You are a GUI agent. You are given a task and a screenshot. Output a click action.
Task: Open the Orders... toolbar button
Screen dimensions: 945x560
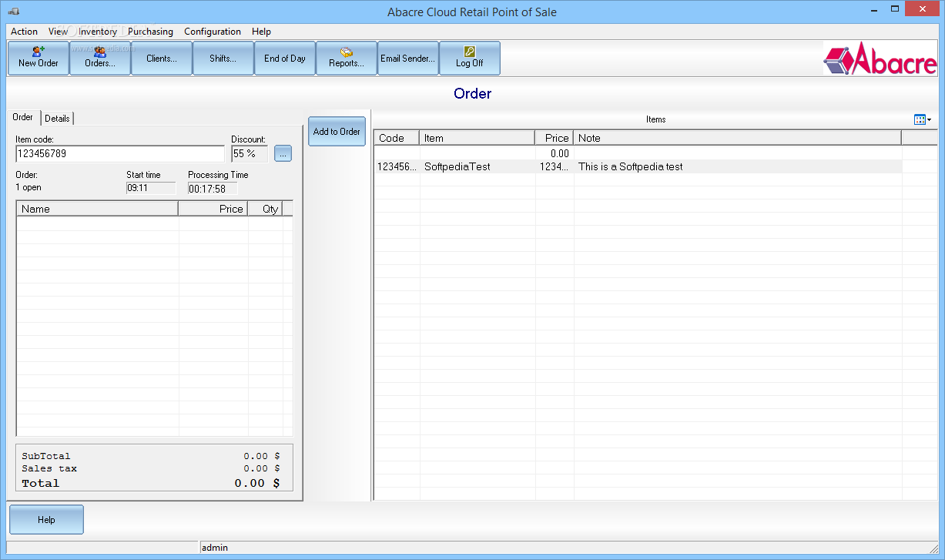pos(100,58)
